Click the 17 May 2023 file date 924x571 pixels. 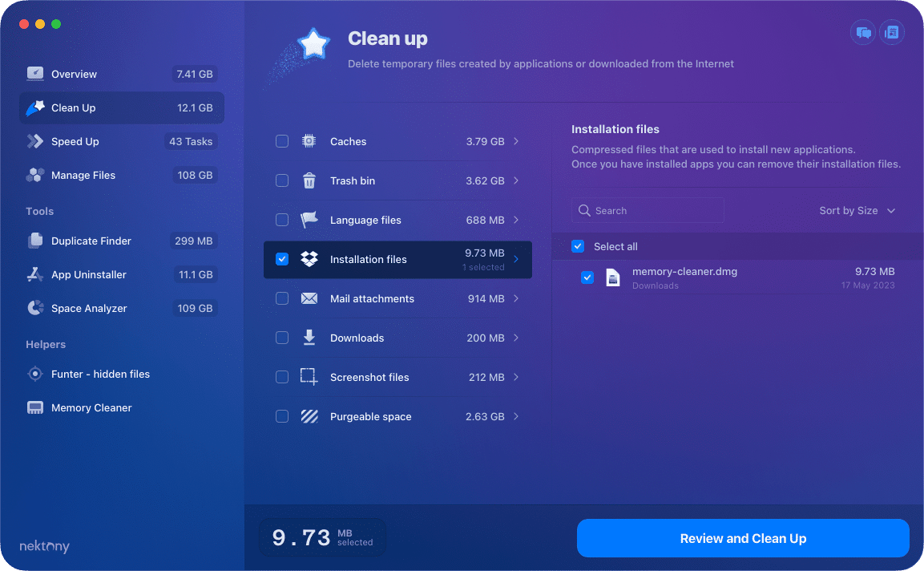(x=867, y=285)
